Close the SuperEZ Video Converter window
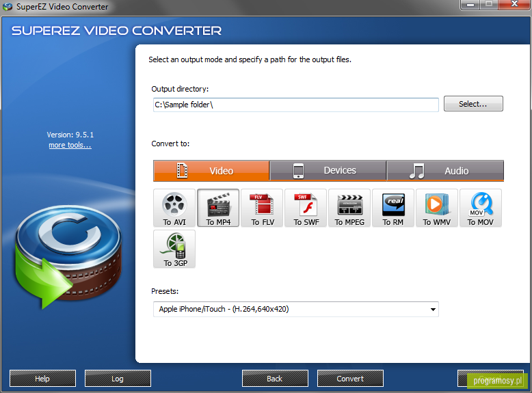This screenshot has width=532, height=393. (x=514, y=4)
